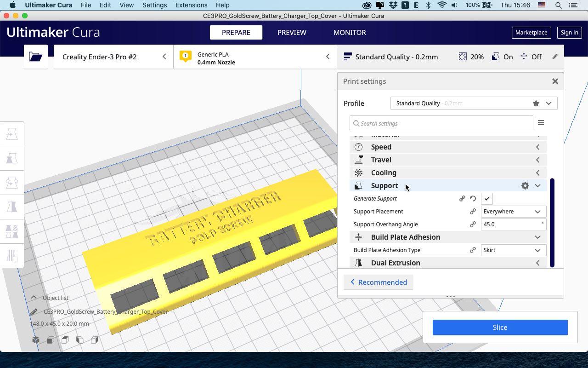The width and height of the screenshot is (588, 368).
Task: Open the macOS Notification Center
Action: coord(573,5)
